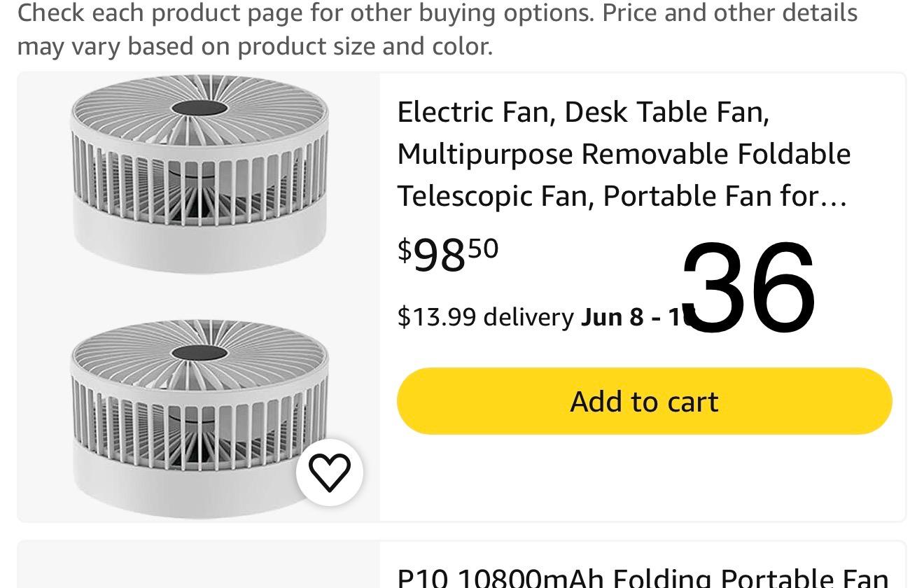Screen dimensions: 924x588
Task: Click the blank image area of P10 fan card
Action: [x=199, y=567]
